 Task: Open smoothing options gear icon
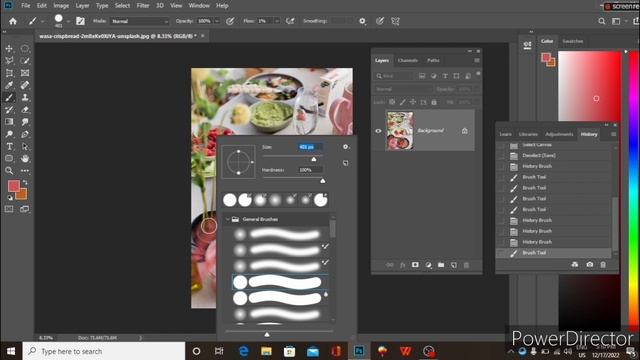tap(362, 21)
